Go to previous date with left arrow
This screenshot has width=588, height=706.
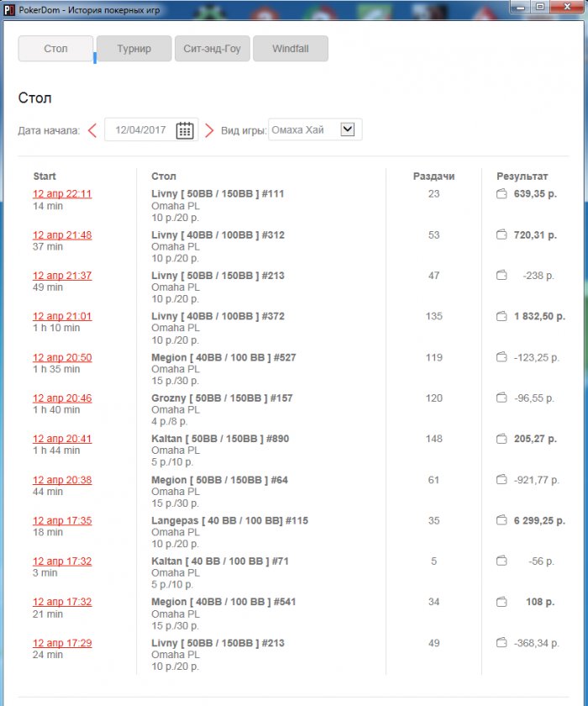[x=92, y=130]
